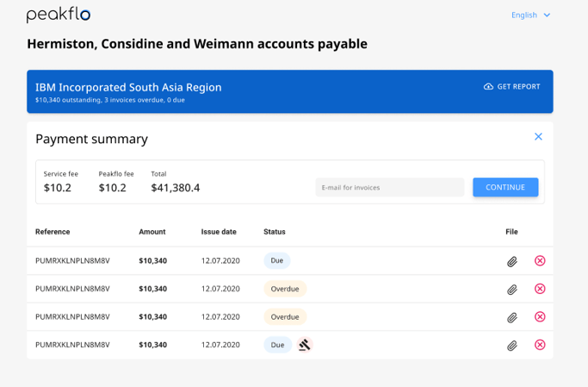Click the Issue date column header
Screen dimensions: 588x387
(219, 232)
